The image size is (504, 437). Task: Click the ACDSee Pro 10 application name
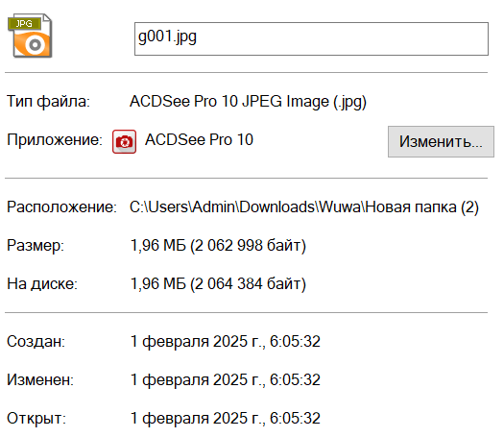pyautogui.click(x=199, y=140)
